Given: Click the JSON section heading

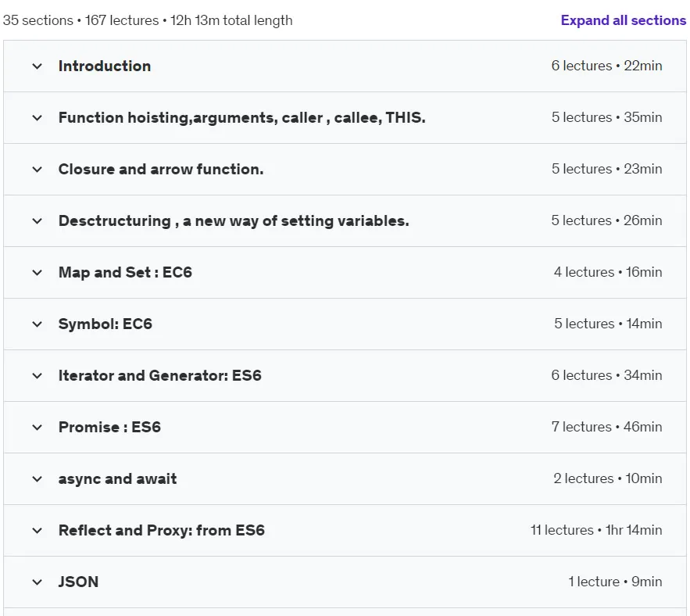Looking at the screenshot, I should click(78, 582).
